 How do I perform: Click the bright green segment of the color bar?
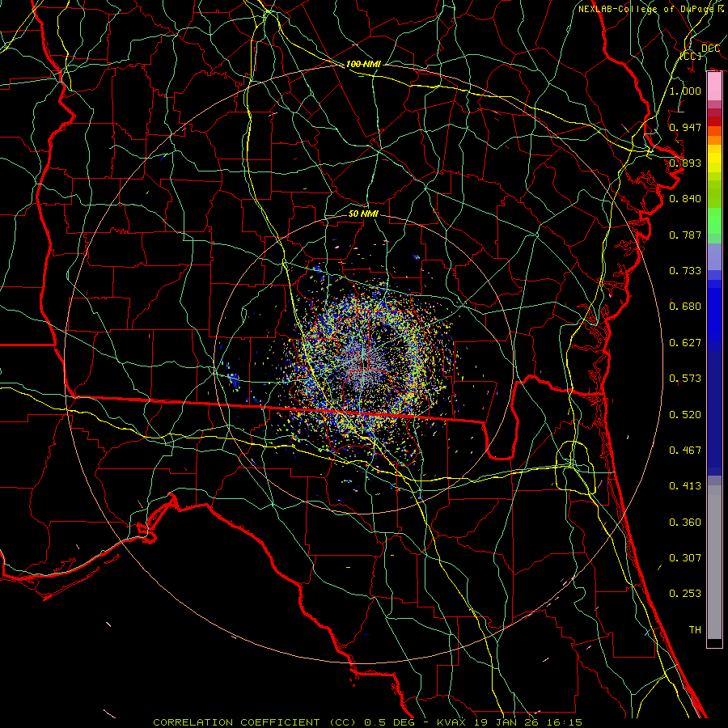tap(714, 221)
